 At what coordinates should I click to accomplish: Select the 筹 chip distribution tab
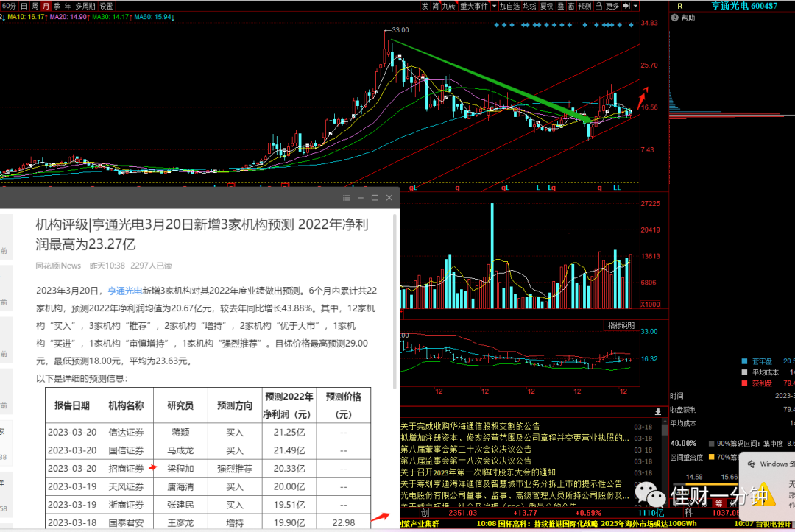[x=718, y=503]
